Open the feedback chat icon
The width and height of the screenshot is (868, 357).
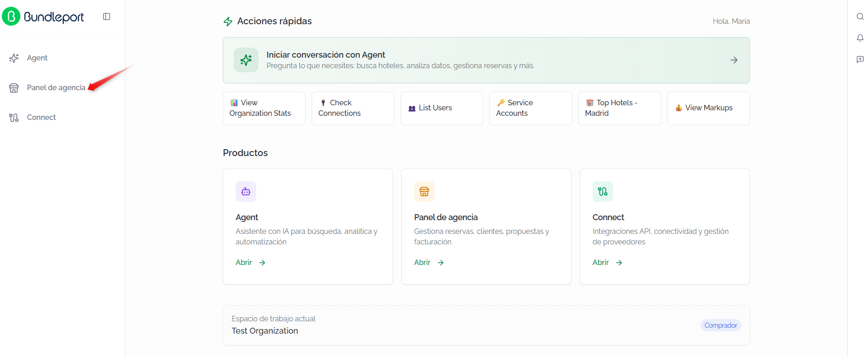[x=860, y=59]
